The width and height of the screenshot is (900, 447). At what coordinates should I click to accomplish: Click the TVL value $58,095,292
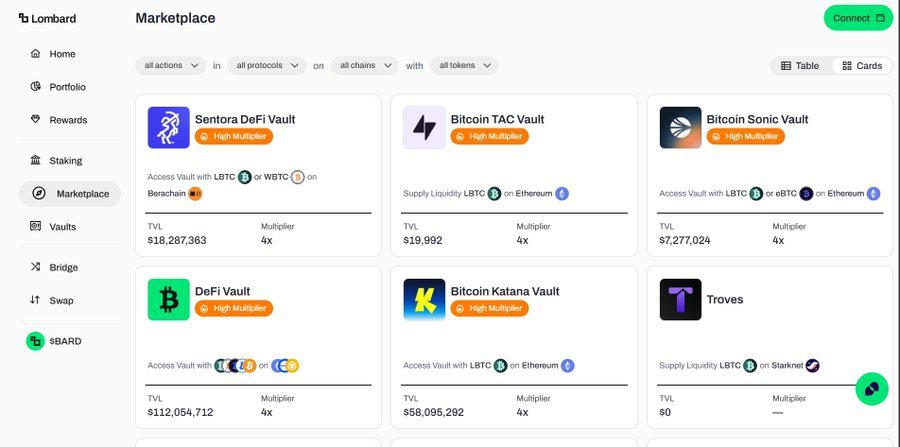[x=433, y=413]
